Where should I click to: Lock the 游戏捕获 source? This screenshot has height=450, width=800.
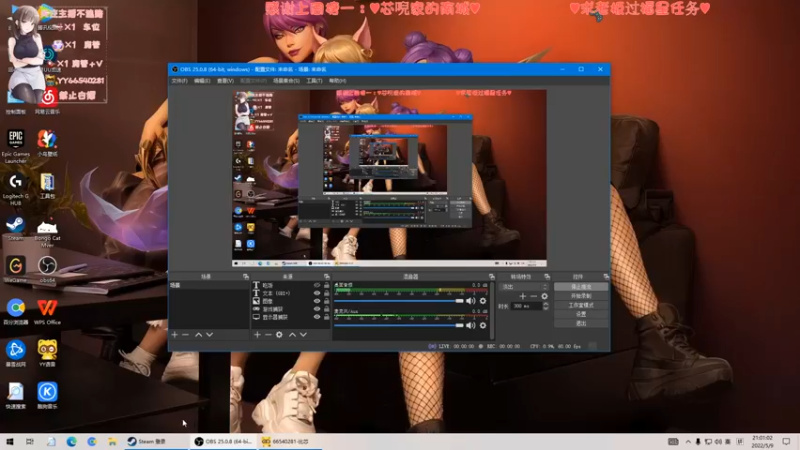327,309
